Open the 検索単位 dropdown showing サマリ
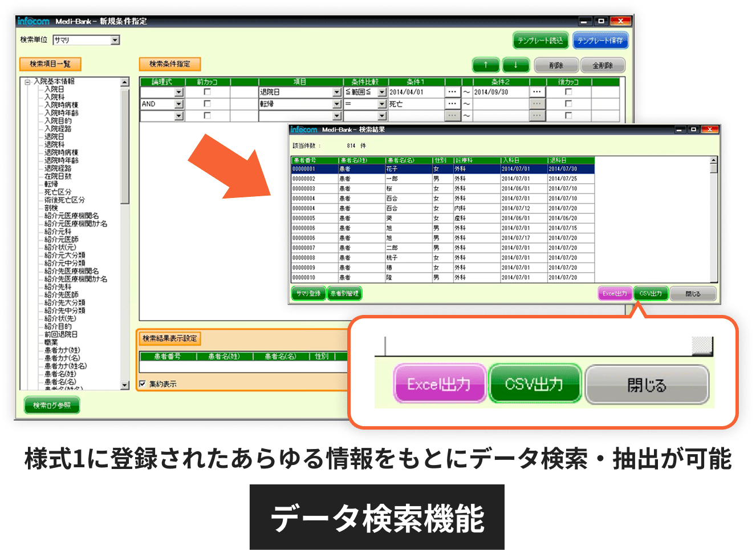Screen dimensions: 756x550 point(115,39)
